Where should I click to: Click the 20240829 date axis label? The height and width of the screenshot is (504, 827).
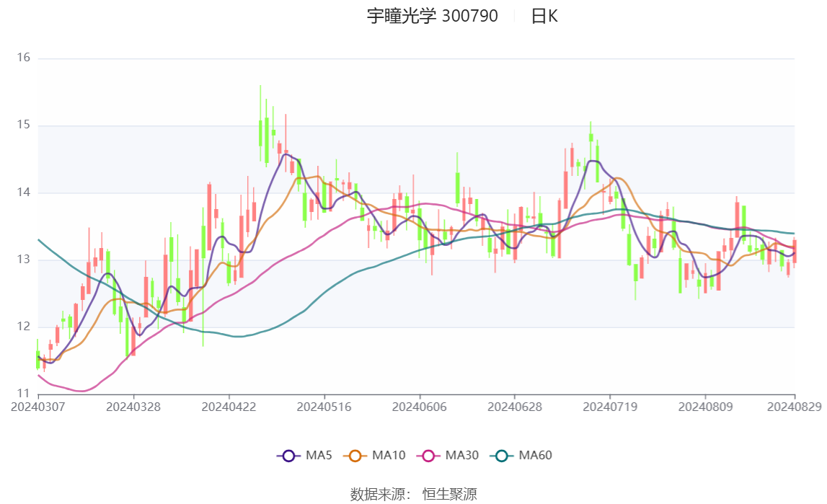click(795, 407)
